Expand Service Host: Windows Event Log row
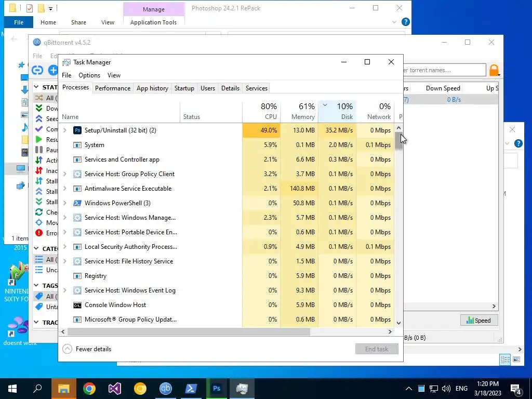Image resolution: width=532 pixels, height=399 pixels. point(65,290)
